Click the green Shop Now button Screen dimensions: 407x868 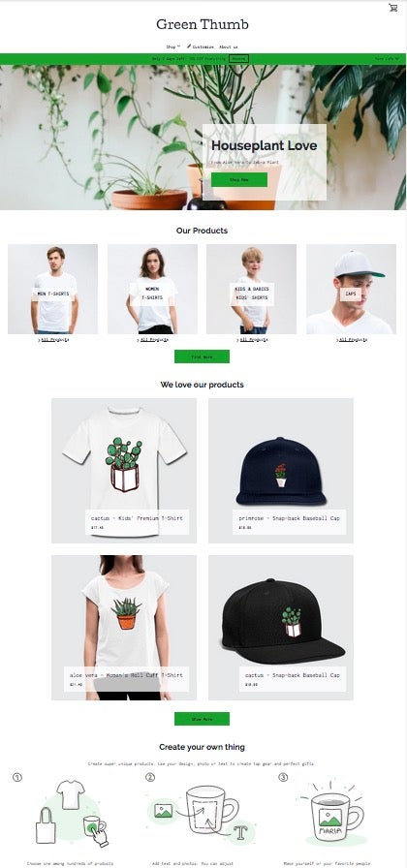point(239,180)
